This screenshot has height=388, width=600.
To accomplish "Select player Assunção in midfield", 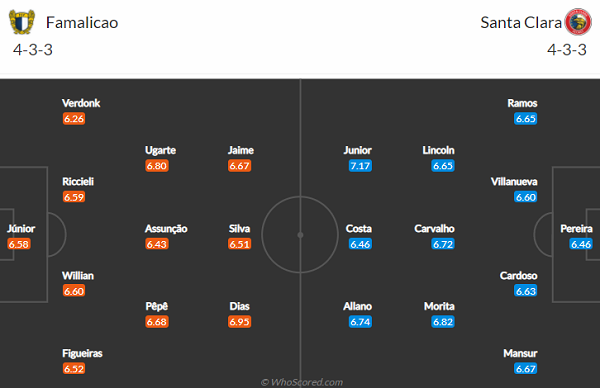I will 166,229.
